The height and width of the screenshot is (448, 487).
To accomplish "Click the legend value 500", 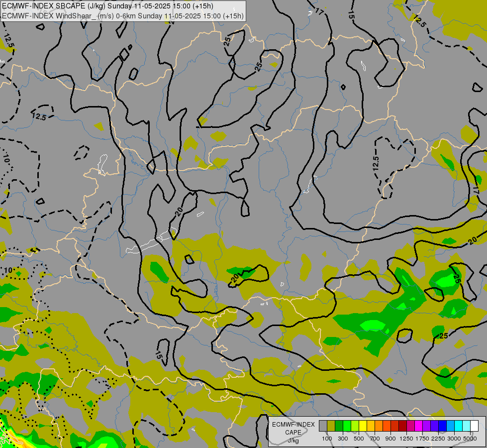I will (x=359, y=439).
